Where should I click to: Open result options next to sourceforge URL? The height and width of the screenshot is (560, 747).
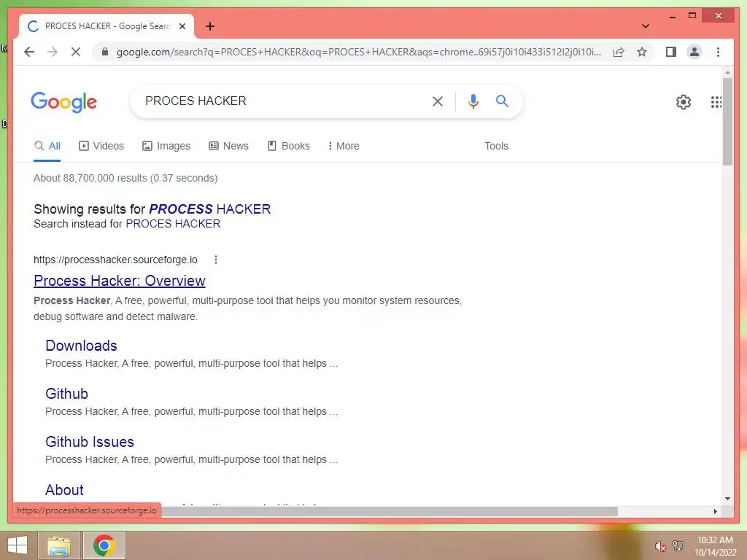coord(216,260)
